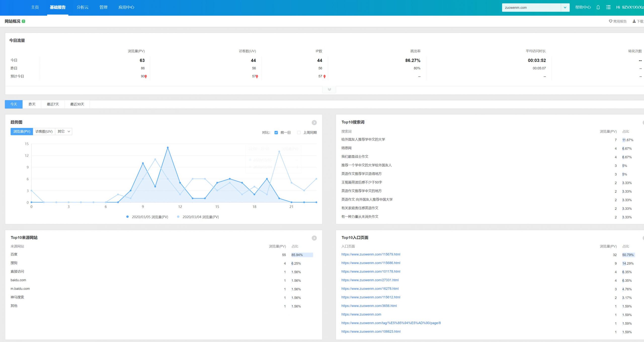This screenshot has width=644, height=342.
Task: Check the 上周同期 comparison checkbox
Action: click(299, 132)
